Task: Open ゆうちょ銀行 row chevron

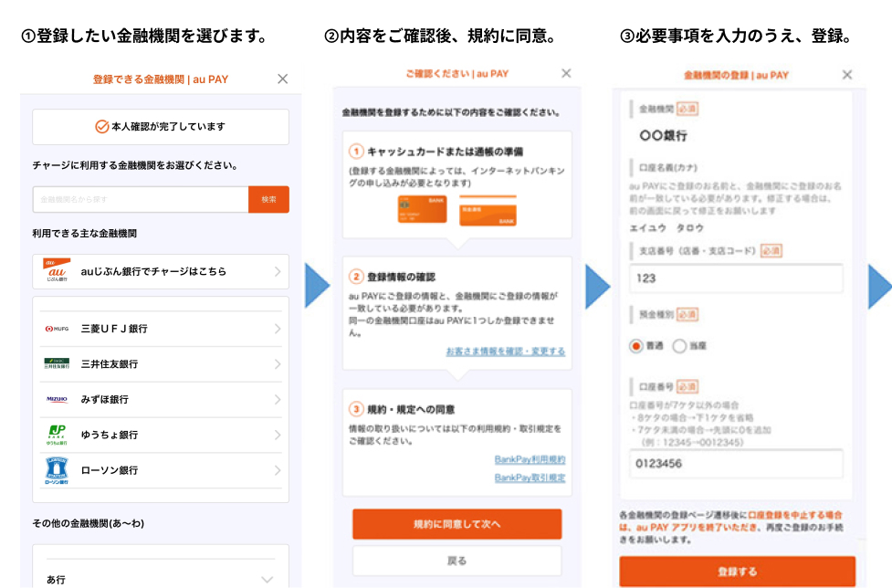Action: pyautogui.click(x=278, y=435)
